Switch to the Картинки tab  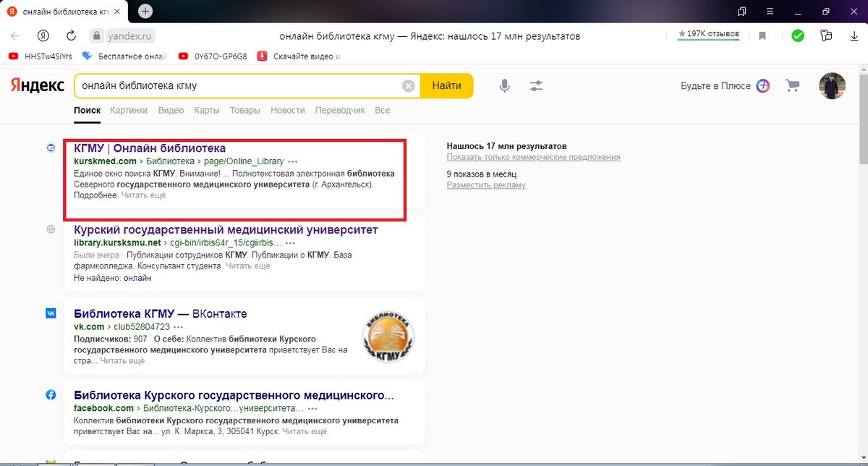(x=129, y=110)
